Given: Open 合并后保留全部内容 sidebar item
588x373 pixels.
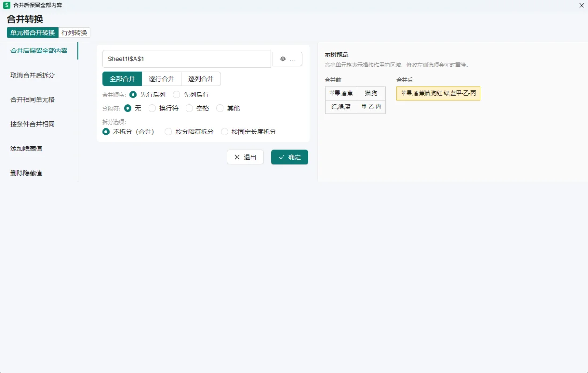Looking at the screenshot, I should [x=39, y=51].
